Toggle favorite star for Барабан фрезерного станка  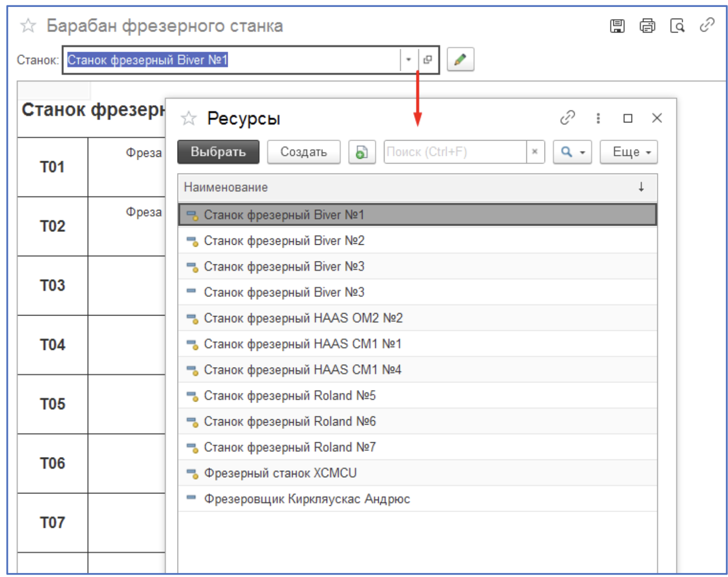pos(29,26)
